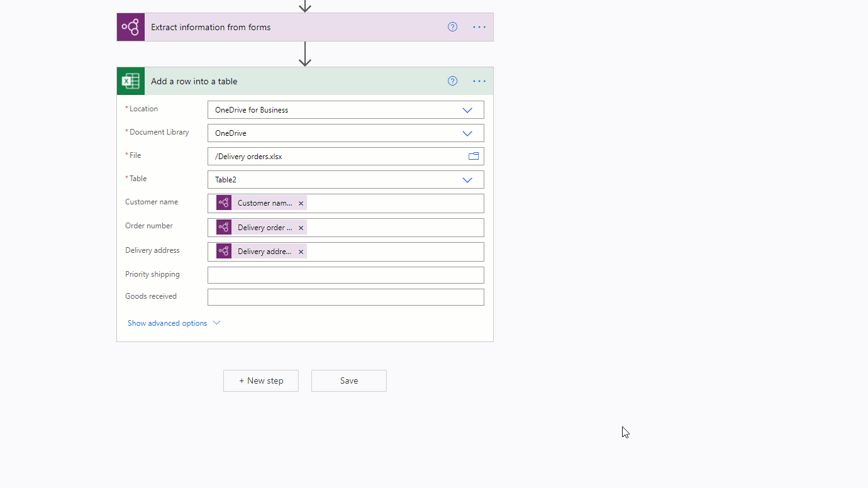This screenshot has height=488, width=868.
Task: Click the AI Builder icon on Extract information step
Action: point(130,26)
